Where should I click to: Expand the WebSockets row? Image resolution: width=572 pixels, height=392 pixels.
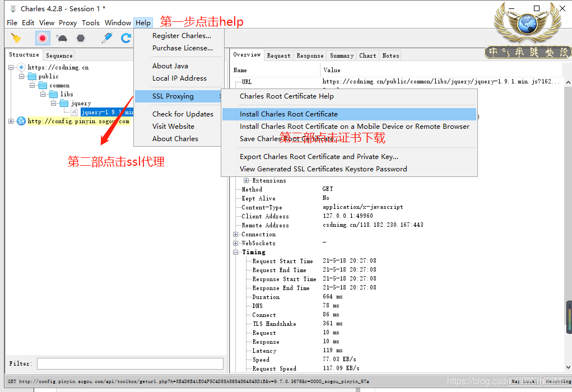coord(236,243)
